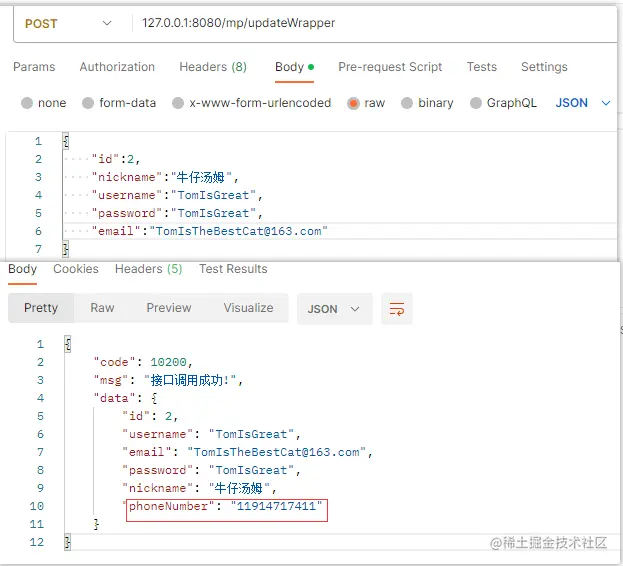Image resolution: width=623 pixels, height=566 pixels.
Task: Switch to the Params tab
Action: (x=34, y=67)
